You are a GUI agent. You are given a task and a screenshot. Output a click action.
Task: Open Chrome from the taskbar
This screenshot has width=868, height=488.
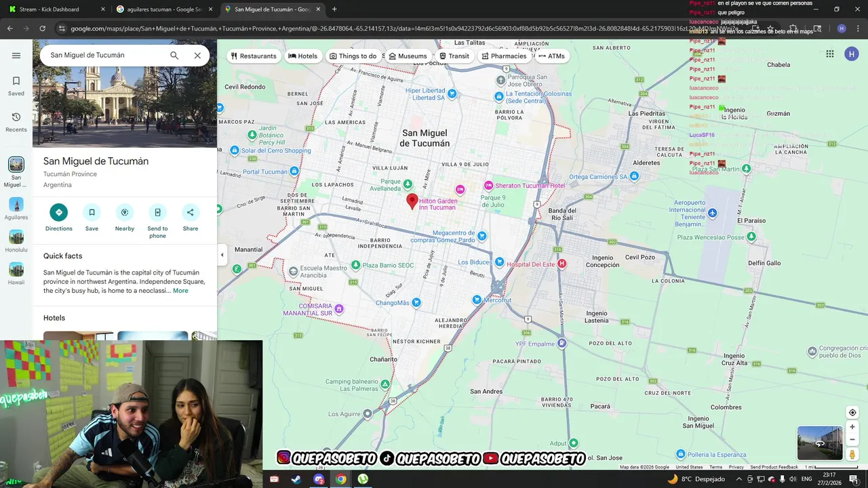point(340,479)
